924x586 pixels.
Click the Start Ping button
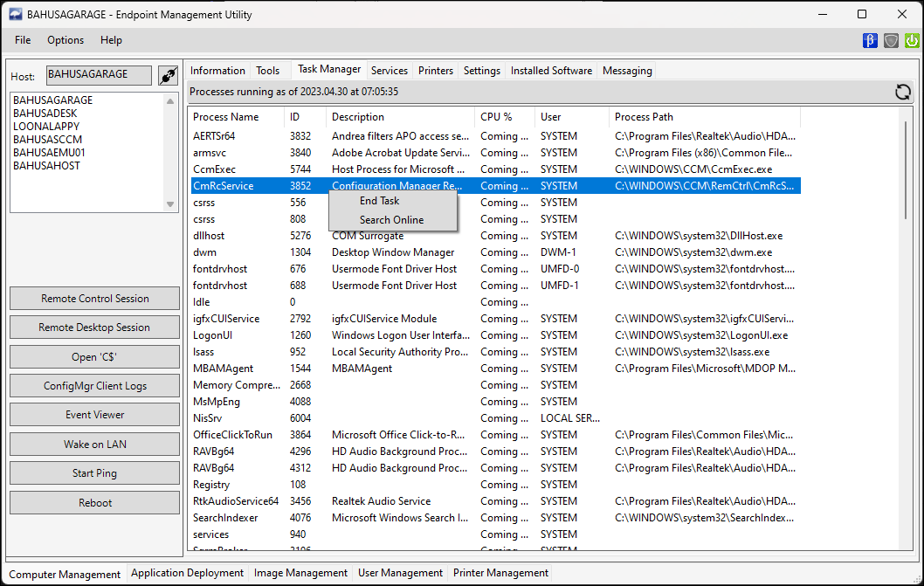(x=95, y=473)
